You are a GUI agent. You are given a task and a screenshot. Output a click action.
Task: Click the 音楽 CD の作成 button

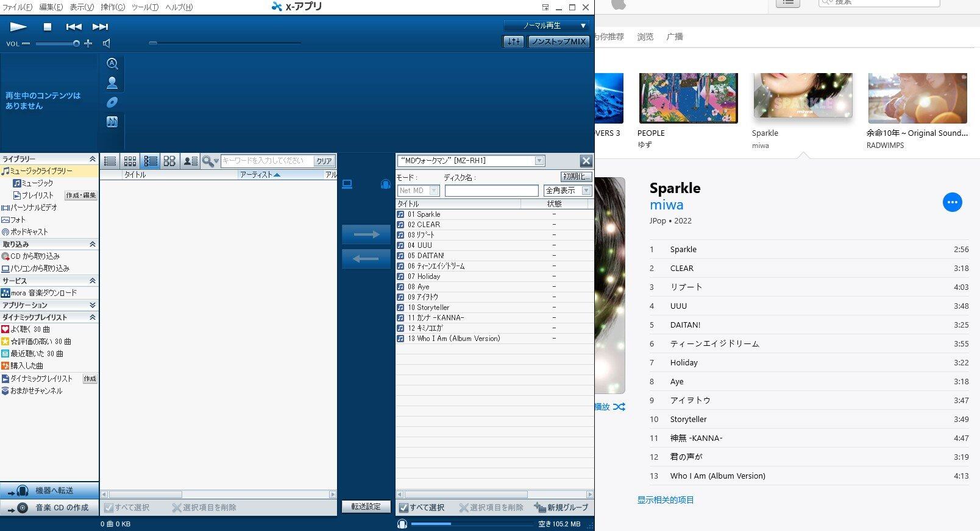(x=49, y=507)
